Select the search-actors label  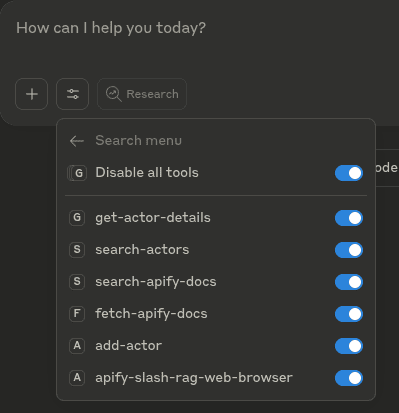(142, 250)
